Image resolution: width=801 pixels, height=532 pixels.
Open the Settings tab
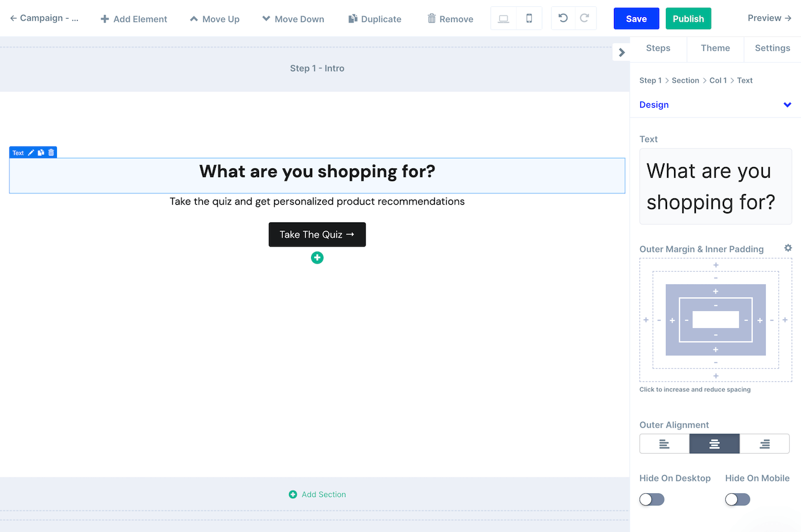772,48
